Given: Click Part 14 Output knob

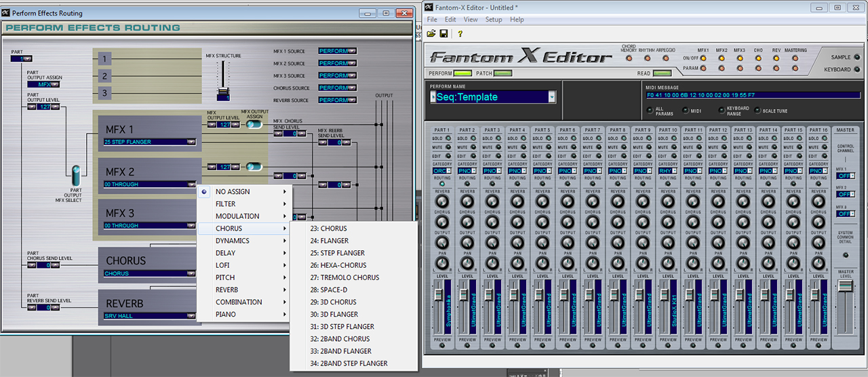Looking at the screenshot, I should pos(768,242).
